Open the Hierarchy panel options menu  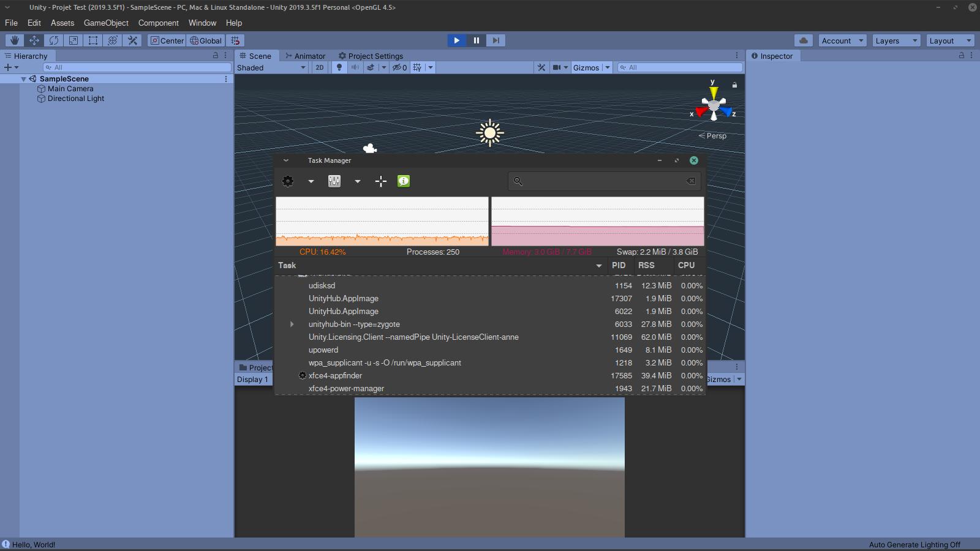coord(225,55)
